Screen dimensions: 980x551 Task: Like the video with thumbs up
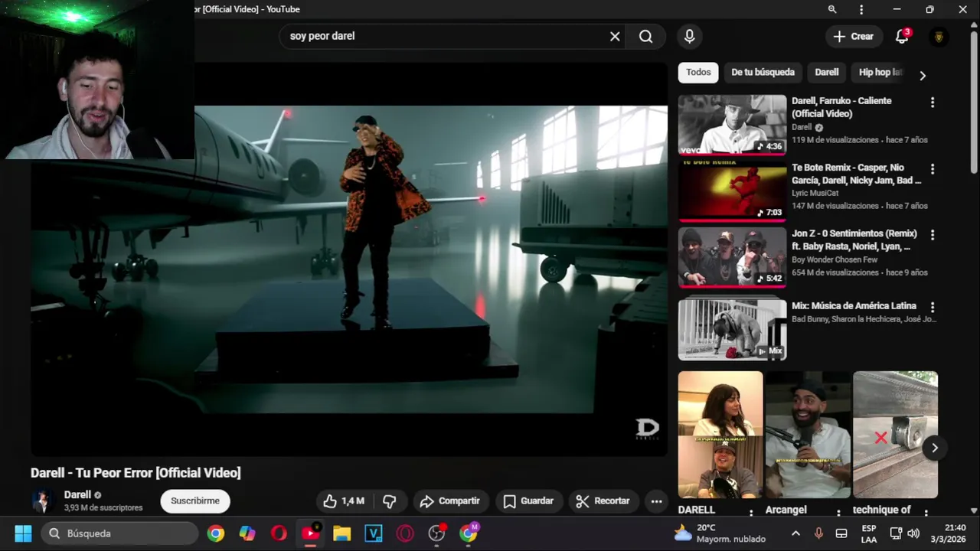click(x=343, y=501)
